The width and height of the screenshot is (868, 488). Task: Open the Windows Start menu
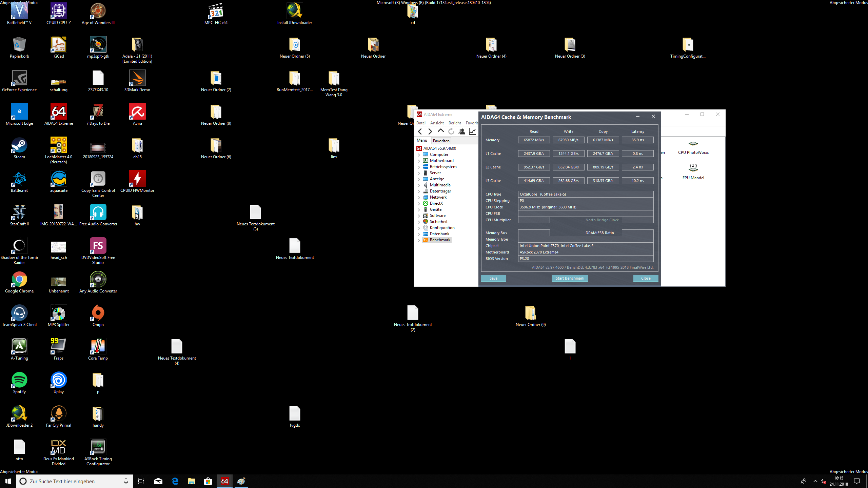click(8, 481)
